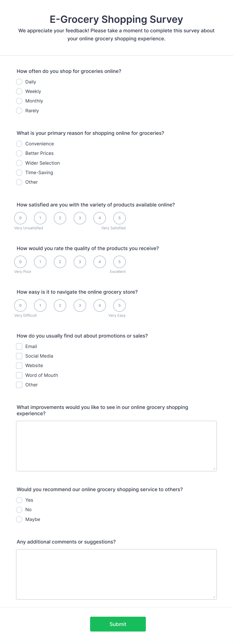Screen dimensions: 233x644
Task: Tick the Social Media checkbox
Action: [19, 356]
